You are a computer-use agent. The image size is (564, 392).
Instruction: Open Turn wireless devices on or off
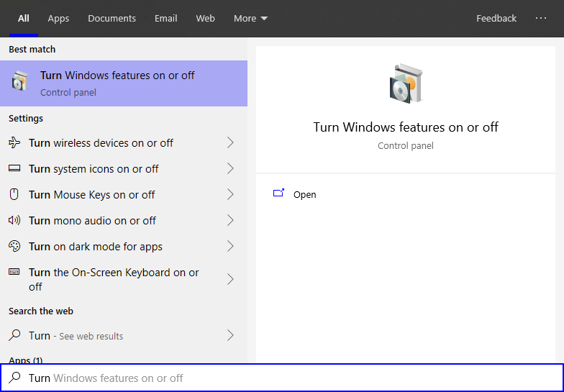click(x=124, y=142)
